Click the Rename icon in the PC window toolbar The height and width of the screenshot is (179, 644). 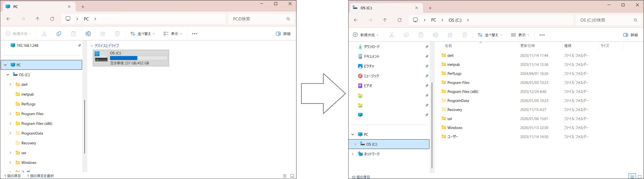(88, 34)
